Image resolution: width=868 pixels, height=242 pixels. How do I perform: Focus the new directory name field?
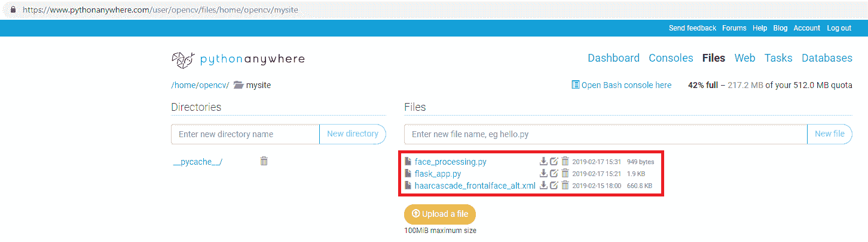[x=245, y=134]
